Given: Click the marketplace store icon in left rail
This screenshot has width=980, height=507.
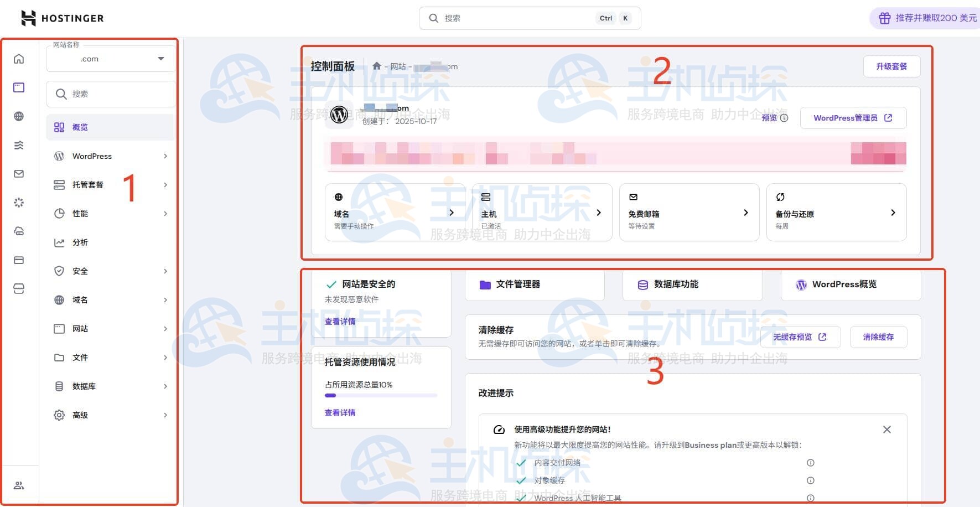Looking at the screenshot, I should 19,289.
